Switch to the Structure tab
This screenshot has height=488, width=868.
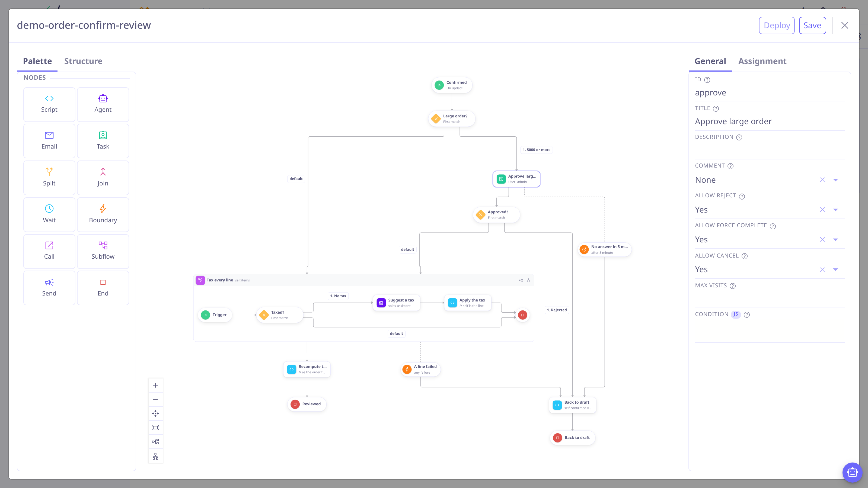[83, 61]
